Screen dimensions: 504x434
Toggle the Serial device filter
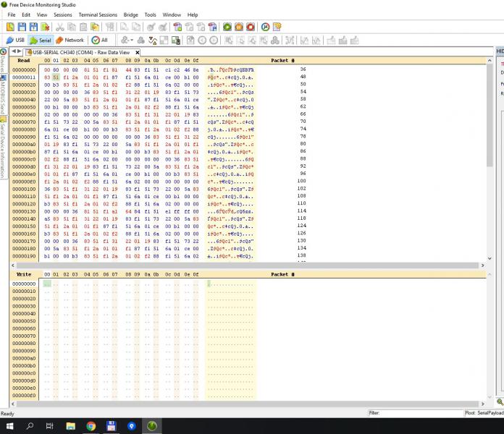[x=40, y=40]
